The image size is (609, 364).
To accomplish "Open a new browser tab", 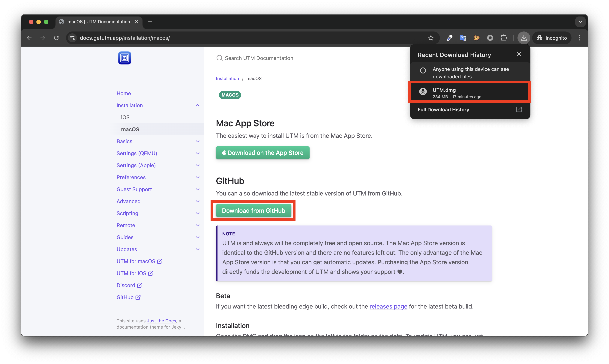I will (x=150, y=22).
